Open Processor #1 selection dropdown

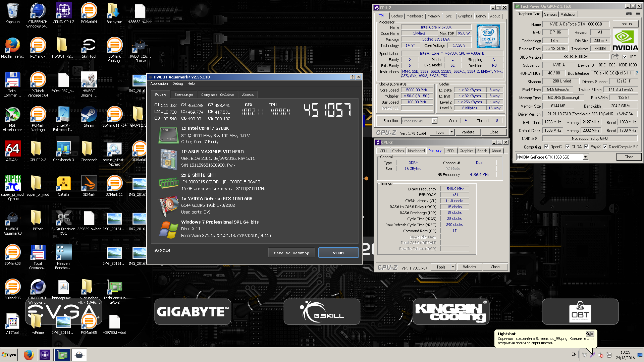click(x=434, y=121)
